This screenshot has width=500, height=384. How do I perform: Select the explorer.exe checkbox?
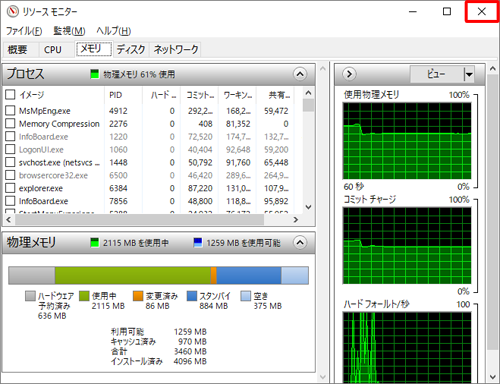click(x=10, y=188)
